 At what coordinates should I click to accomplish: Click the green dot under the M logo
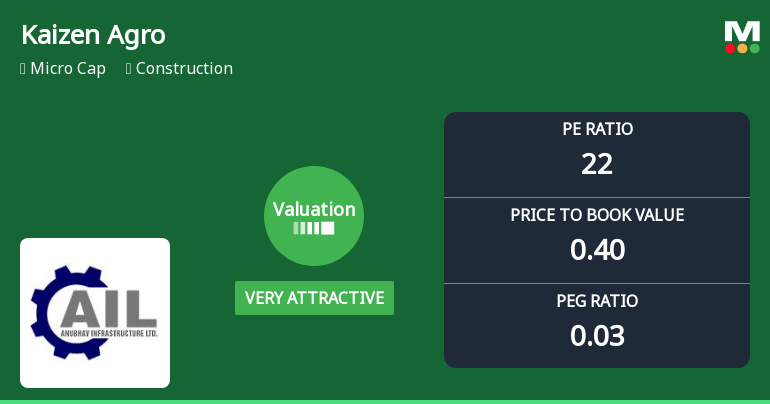point(754,48)
